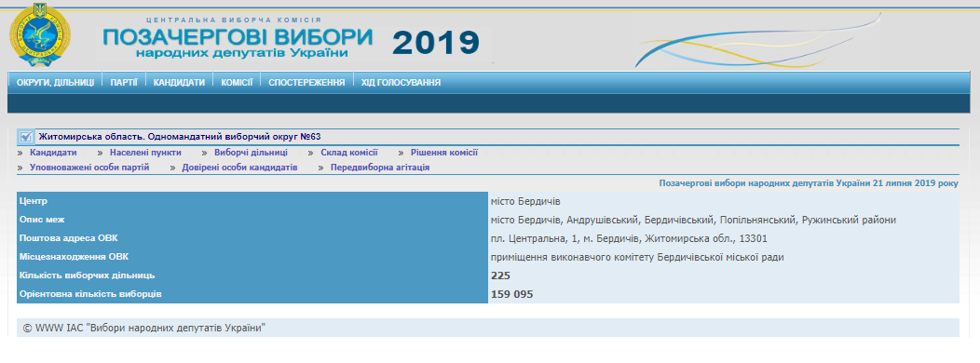The width and height of the screenshot is (980, 363).
Task: Select ХІД ГОЛОСУВАННЯ in the navigation bar
Action: 401,83
